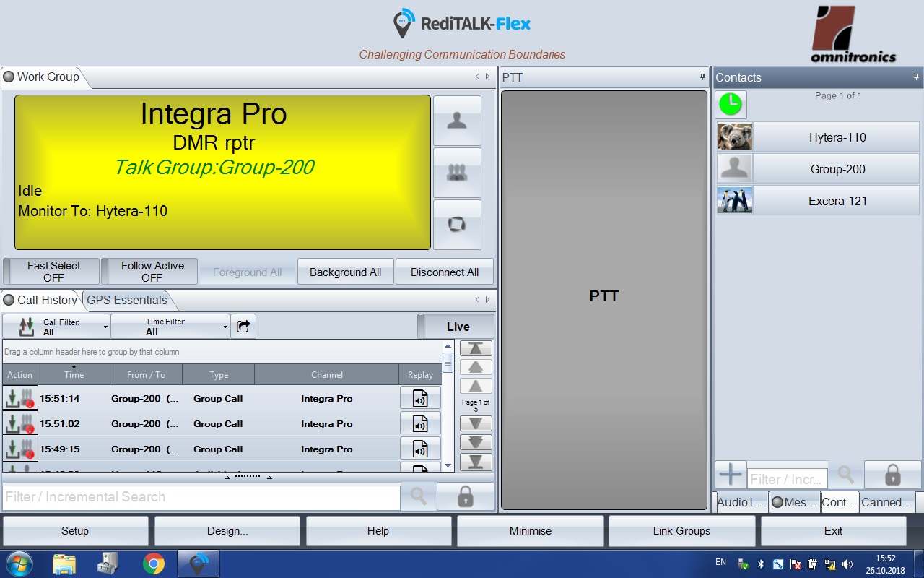Switch to the Canned... tab
The width and height of the screenshot is (924, 578).
tap(886, 502)
